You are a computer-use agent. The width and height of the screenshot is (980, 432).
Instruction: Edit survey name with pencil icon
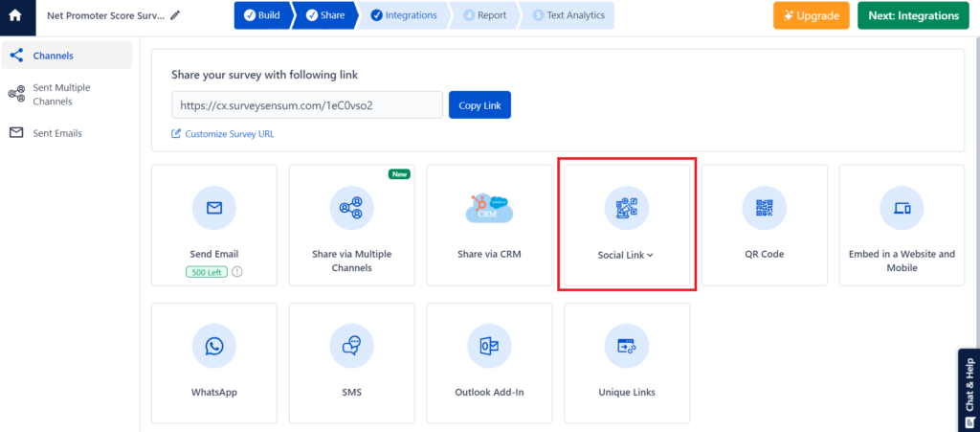point(174,16)
